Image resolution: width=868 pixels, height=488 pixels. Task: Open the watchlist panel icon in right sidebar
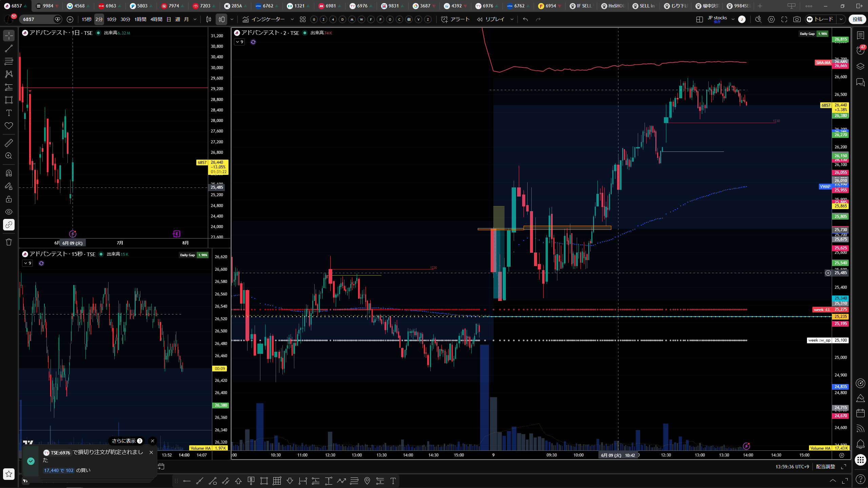tap(861, 35)
